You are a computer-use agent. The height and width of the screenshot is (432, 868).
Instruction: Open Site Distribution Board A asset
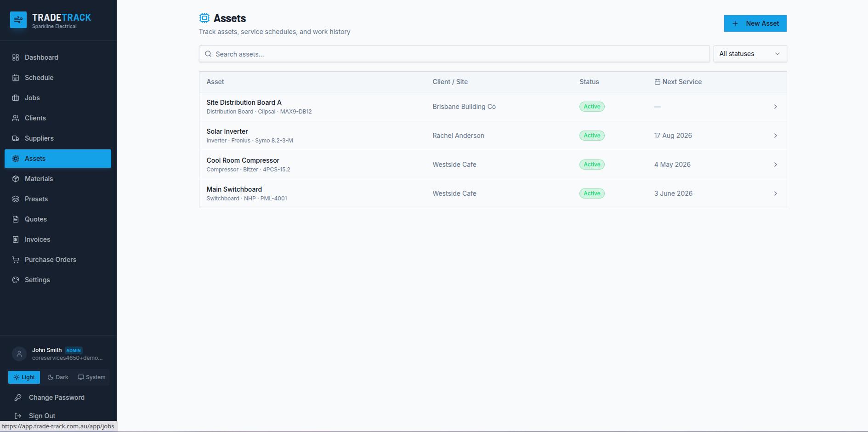(493, 107)
